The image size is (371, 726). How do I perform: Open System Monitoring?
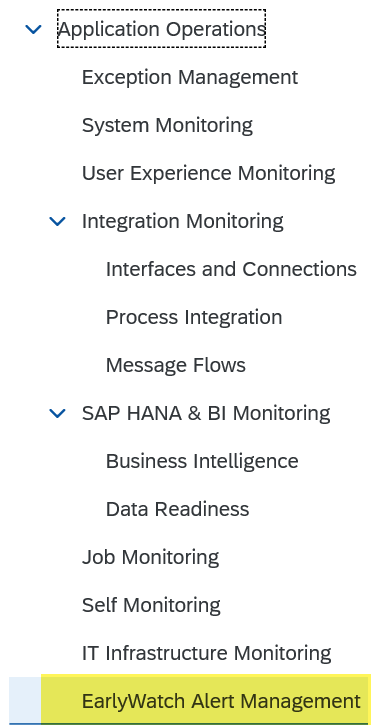[x=167, y=125]
